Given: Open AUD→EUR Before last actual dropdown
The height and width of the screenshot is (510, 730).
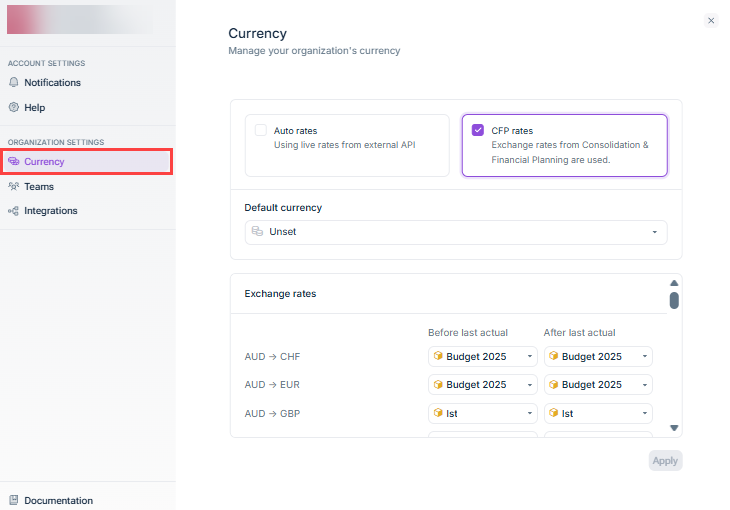Looking at the screenshot, I should [482, 385].
